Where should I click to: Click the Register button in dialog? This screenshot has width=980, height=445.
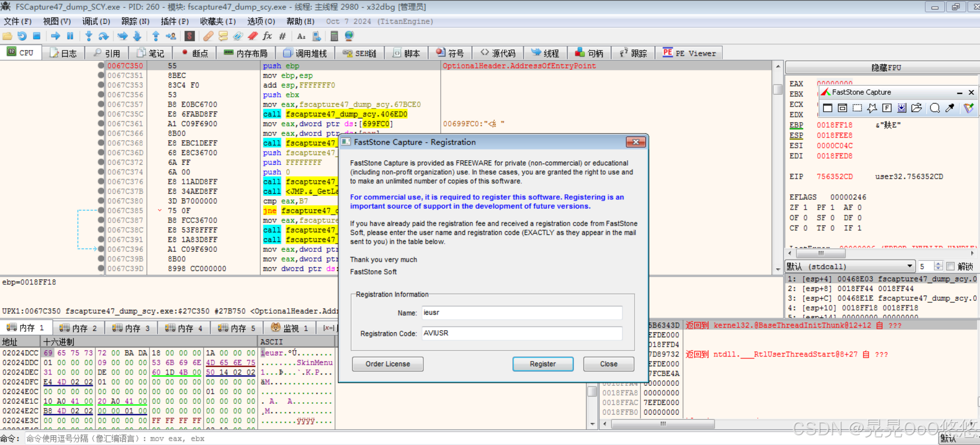pyautogui.click(x=543, y=364)
